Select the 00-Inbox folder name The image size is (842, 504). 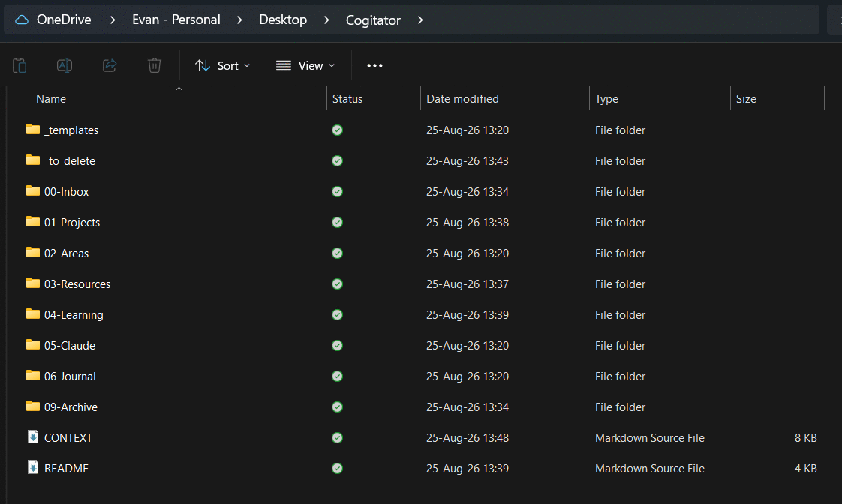[x=67, y=191]
